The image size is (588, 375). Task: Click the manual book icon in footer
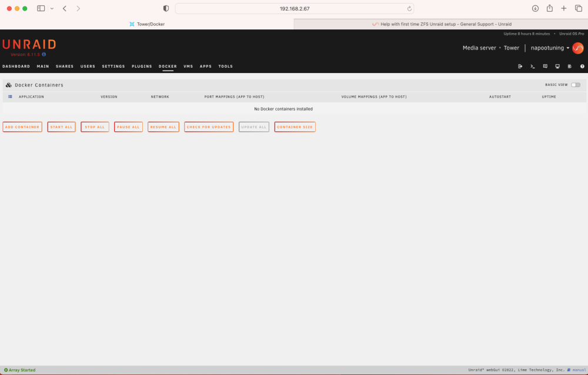pos(569,370)
